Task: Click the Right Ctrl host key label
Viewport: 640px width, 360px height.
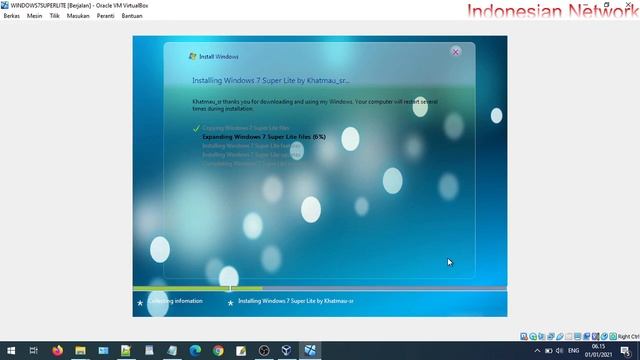Action: coord(629,337)
